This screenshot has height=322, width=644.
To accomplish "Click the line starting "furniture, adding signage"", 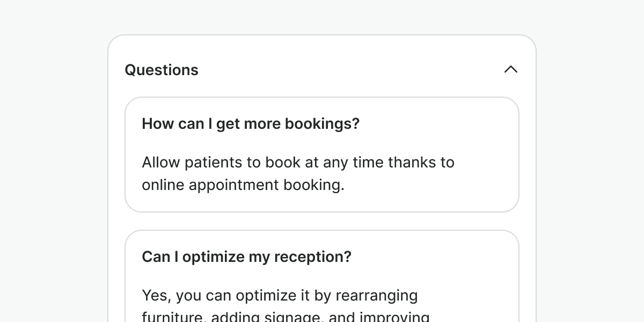I will [x=286, y=317].
